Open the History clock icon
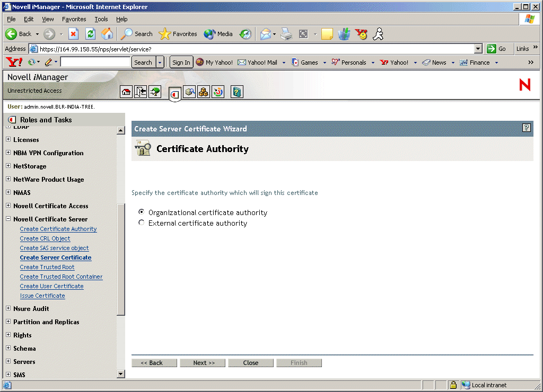543x392 pixels. [246, 34]
